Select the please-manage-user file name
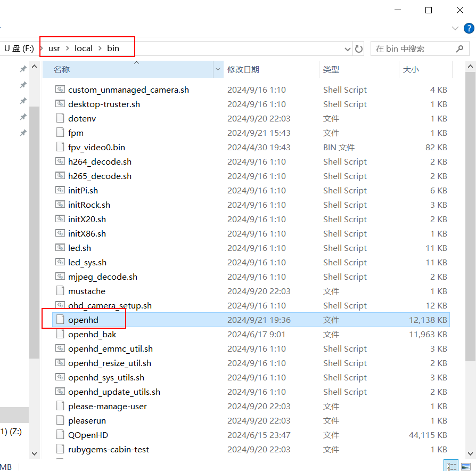The image size is (476, 471). 108,407
